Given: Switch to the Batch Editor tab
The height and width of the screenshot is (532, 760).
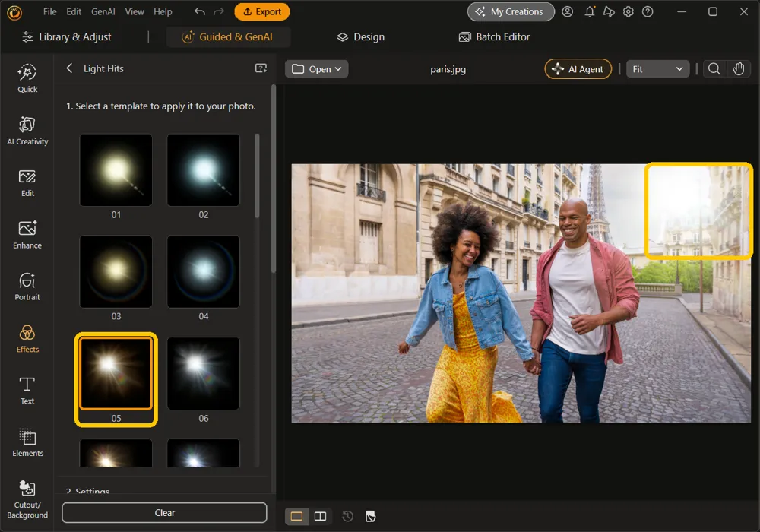Looking at the screenshot, I should [494, 36].
